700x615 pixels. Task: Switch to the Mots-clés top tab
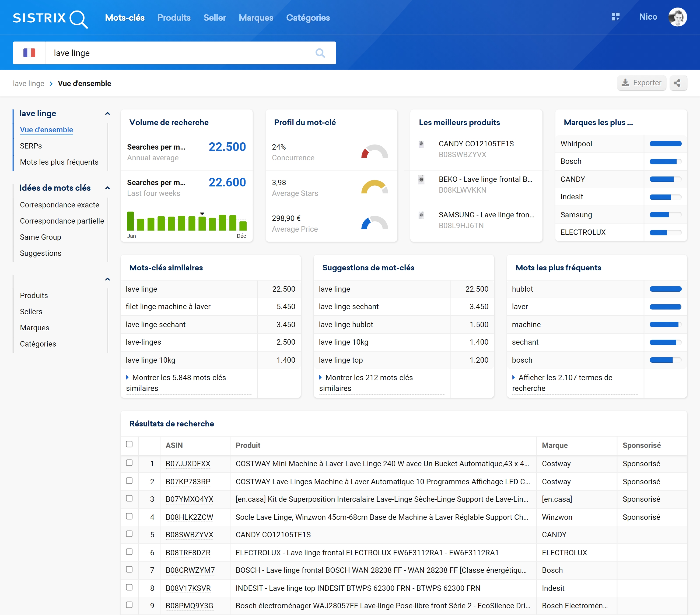point(125,18)
